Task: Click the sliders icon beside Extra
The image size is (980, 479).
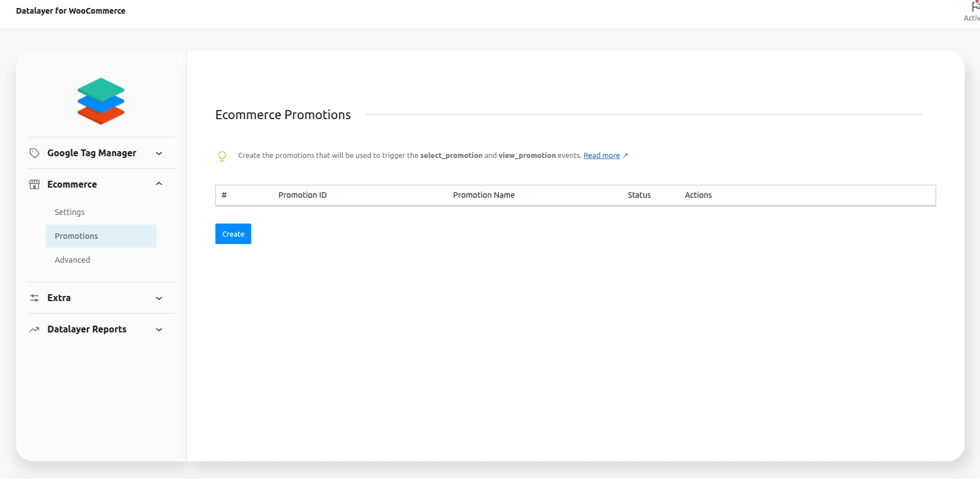Action: coord(34,298)
